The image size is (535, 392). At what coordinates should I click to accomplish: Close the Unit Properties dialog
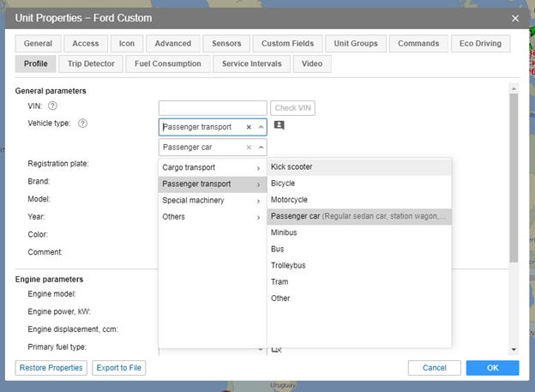pos(515,18)
